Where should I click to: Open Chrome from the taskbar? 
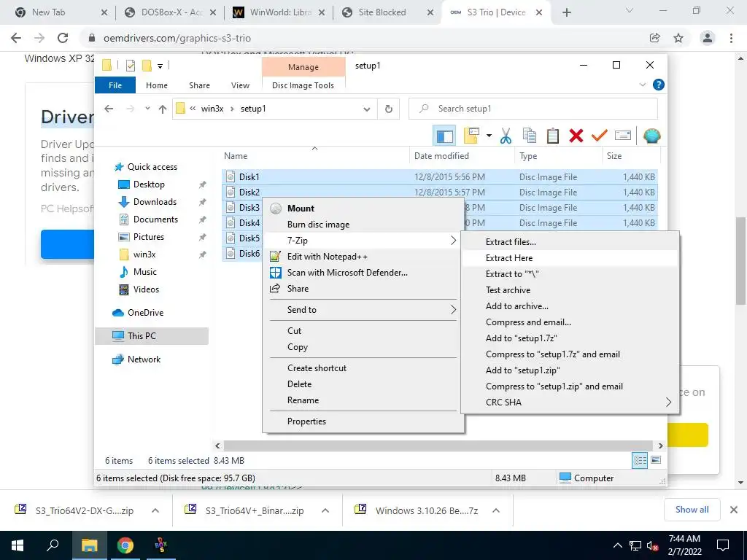coord(125,545)
